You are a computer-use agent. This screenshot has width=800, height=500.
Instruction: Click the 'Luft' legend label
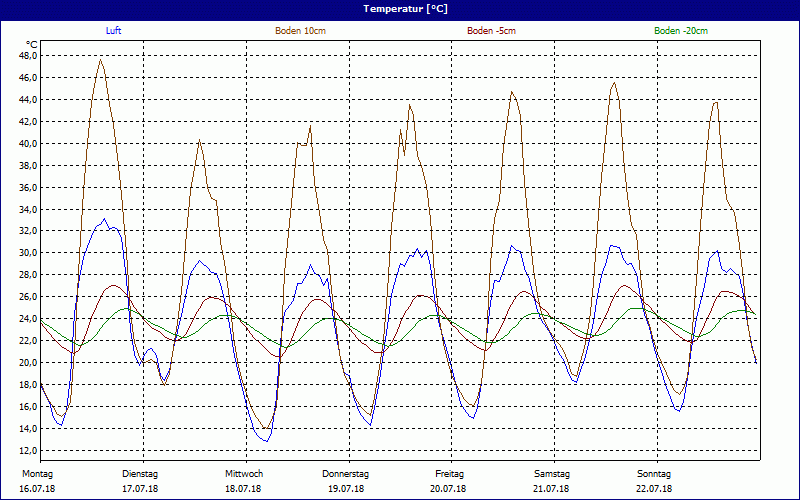(113, 31)
